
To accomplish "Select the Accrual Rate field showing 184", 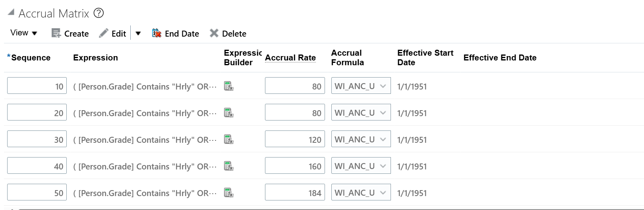I will coord(295,192).
